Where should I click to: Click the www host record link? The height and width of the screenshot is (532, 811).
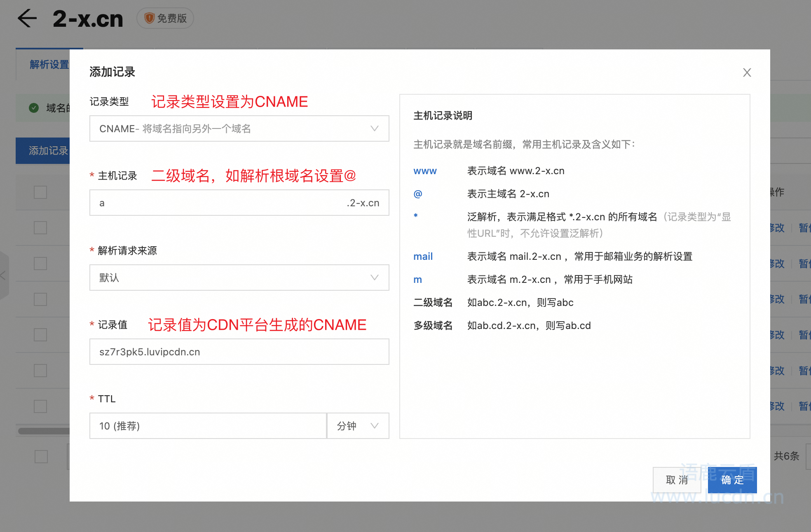(424, 171)
